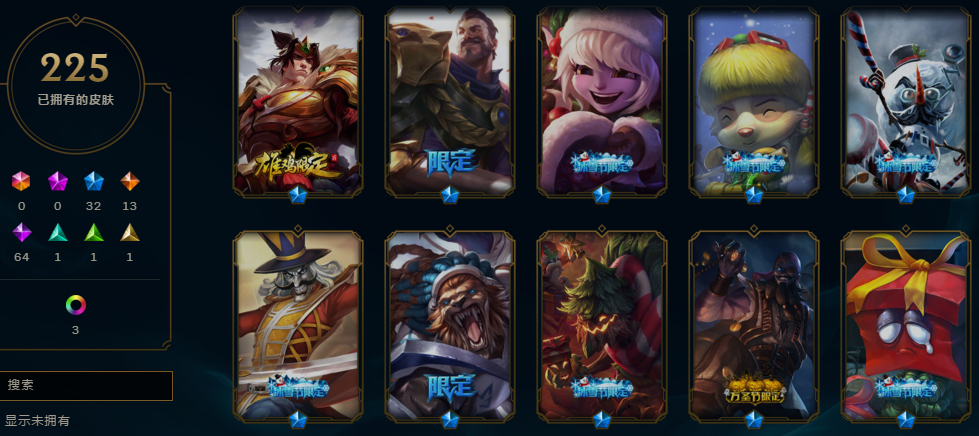Open the snowman with candy cane skin card
The width and height of the screenshot is (979, 436).
pos(906,102)
